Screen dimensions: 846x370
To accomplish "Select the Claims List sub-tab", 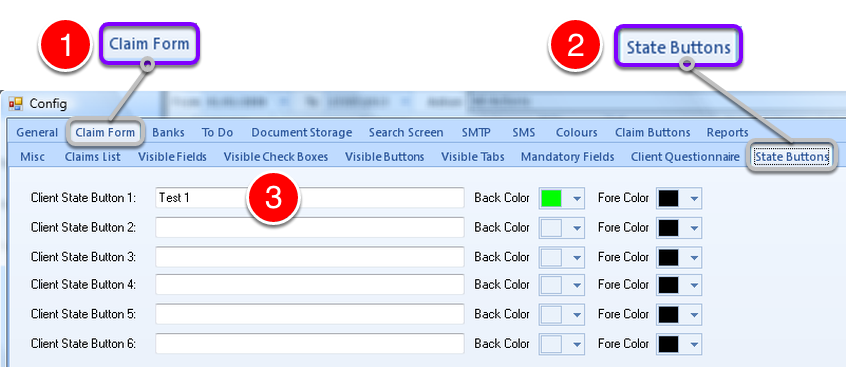I will [x=93, y=157].
